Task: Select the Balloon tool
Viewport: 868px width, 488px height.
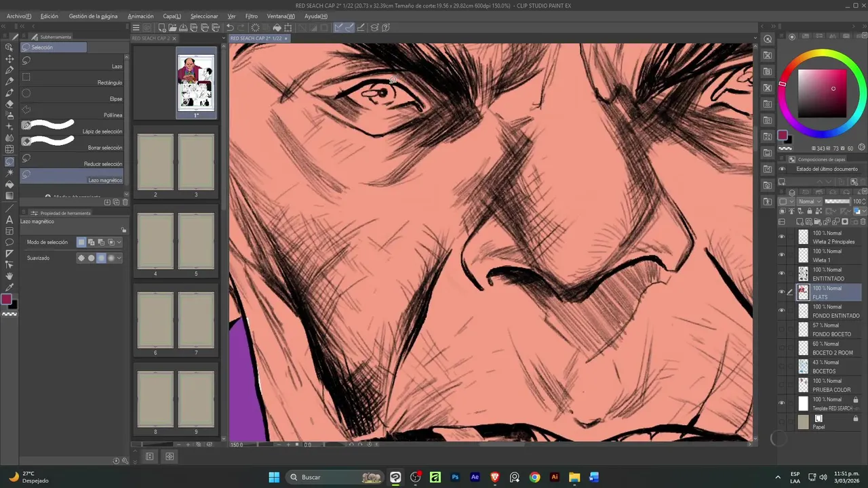Action: [x=9, y=242]
